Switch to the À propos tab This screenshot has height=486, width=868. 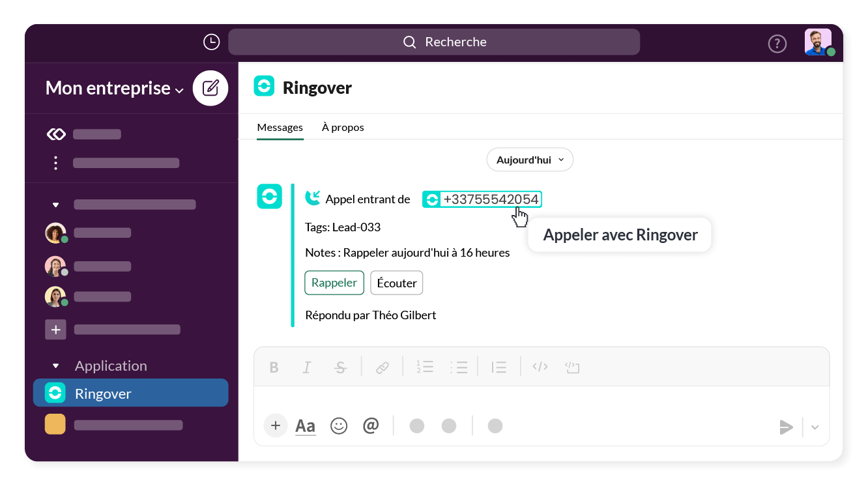point(343,127)
